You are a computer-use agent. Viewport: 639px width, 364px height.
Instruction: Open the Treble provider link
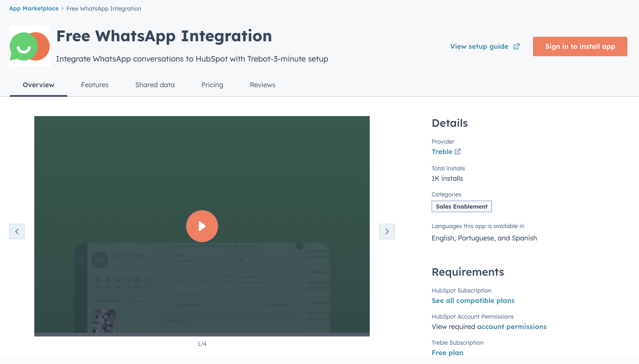(x=442, y=152)
